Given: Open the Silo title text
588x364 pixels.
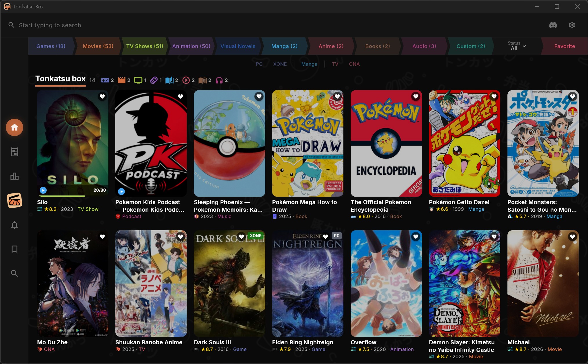Looking at the screenshot, I should click(42, 202).
